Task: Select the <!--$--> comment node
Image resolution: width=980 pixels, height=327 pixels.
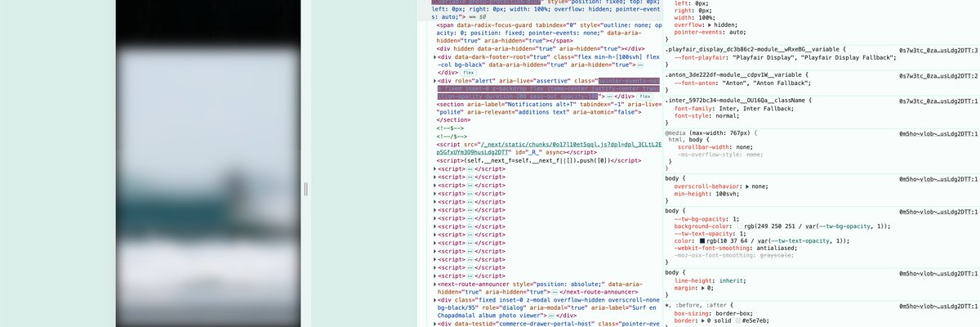Action: [451, 128]
